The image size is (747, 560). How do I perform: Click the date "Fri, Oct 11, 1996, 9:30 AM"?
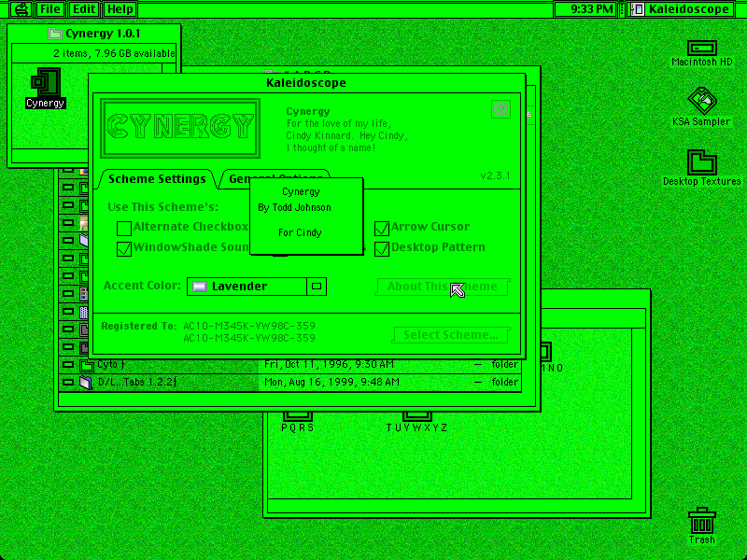[x=329, y=364]
